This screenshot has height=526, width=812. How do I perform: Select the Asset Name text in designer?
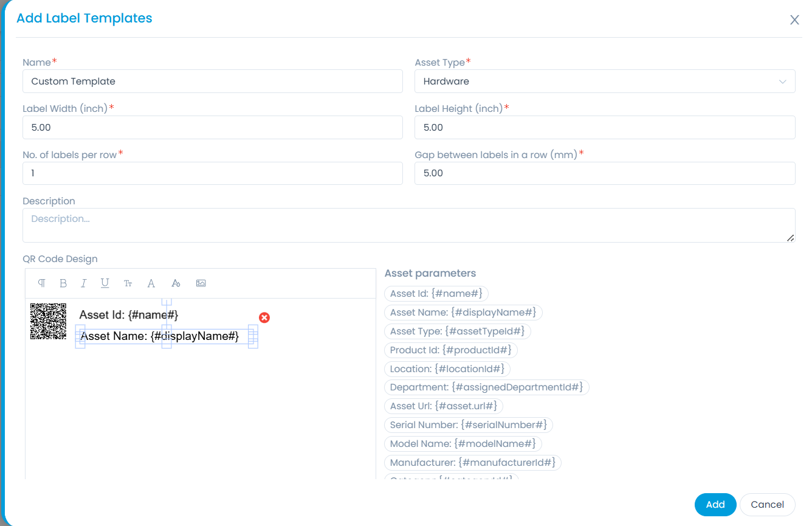coord(159,336)
